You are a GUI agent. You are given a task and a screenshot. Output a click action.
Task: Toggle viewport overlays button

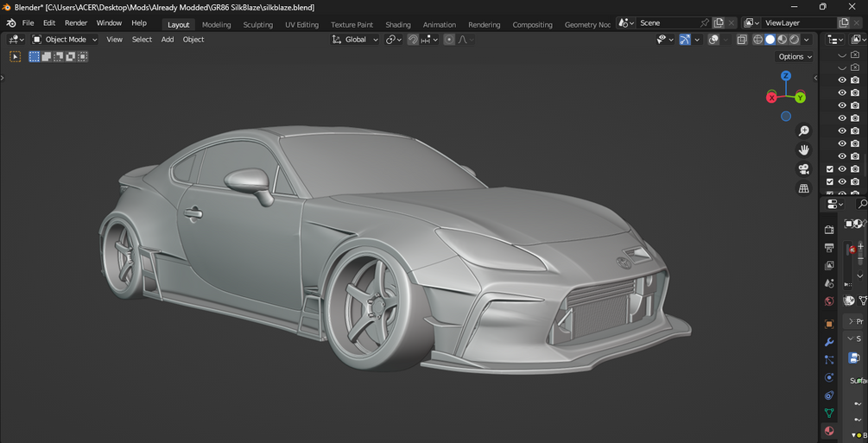point(714,40)
